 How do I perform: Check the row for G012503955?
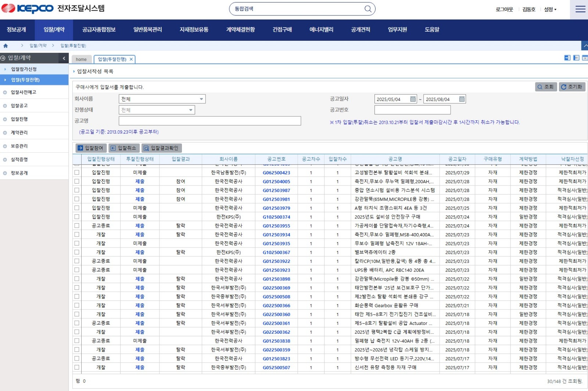77,225
